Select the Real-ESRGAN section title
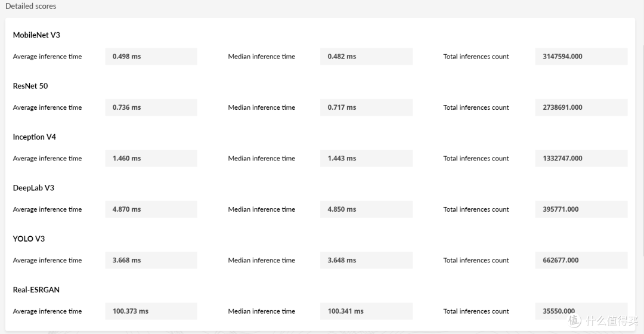This screenshot has width=644, height=334. coord(36,290)
